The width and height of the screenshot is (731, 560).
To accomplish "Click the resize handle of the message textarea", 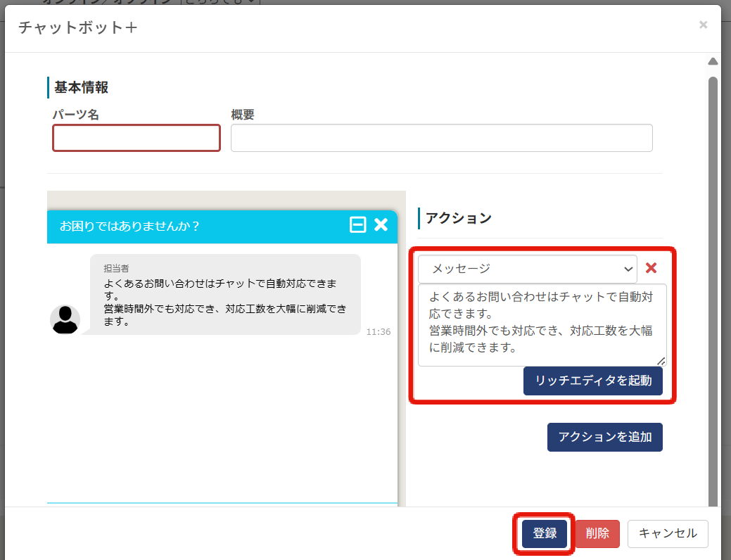I will [661, 361].
